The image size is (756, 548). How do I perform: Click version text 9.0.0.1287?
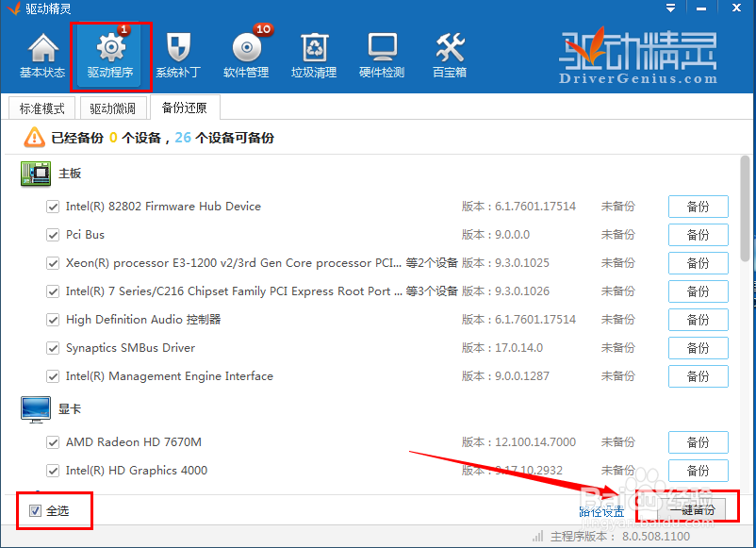pos(522,376)
